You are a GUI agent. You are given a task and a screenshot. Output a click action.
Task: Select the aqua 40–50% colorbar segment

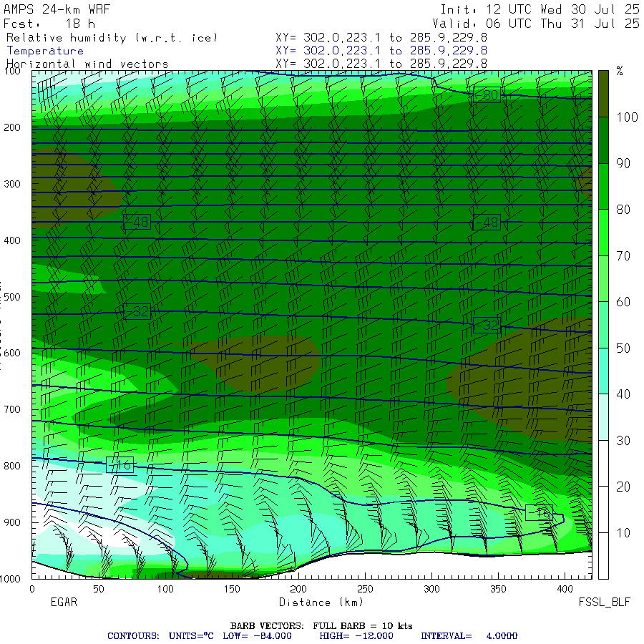pos(603,371)
